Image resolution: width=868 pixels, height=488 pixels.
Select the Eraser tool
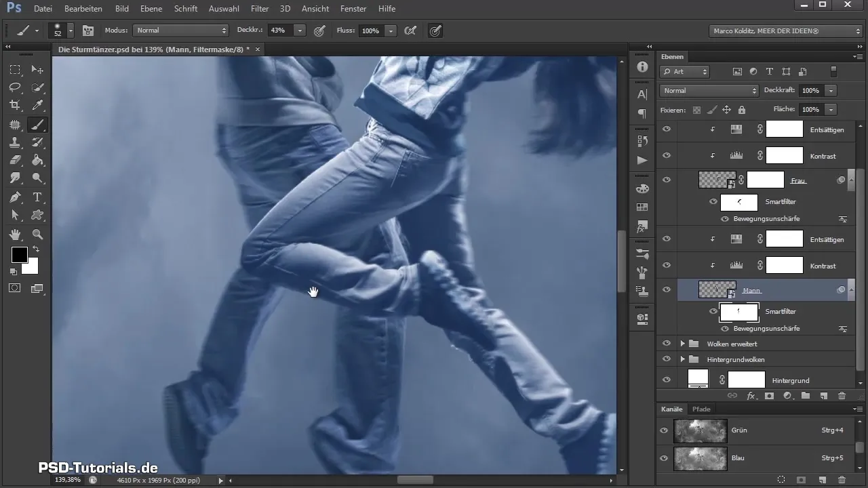15,161
